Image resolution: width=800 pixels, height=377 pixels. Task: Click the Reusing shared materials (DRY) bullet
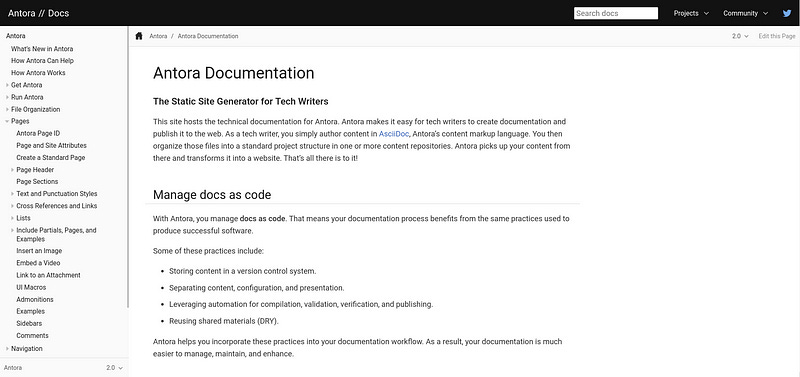point(224,321)
